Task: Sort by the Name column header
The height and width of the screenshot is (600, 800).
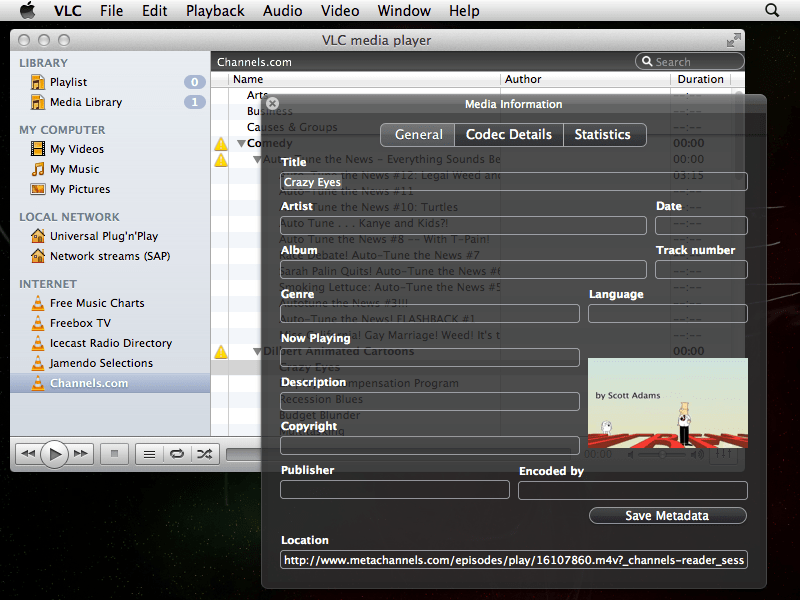Action: (x=364, y=79)
